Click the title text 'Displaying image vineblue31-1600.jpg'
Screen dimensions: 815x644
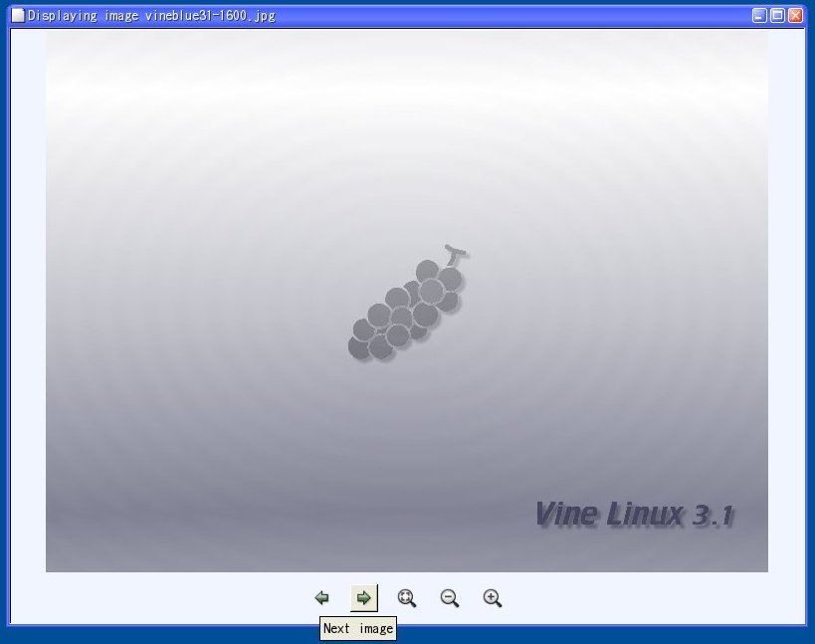coord(151,16)
